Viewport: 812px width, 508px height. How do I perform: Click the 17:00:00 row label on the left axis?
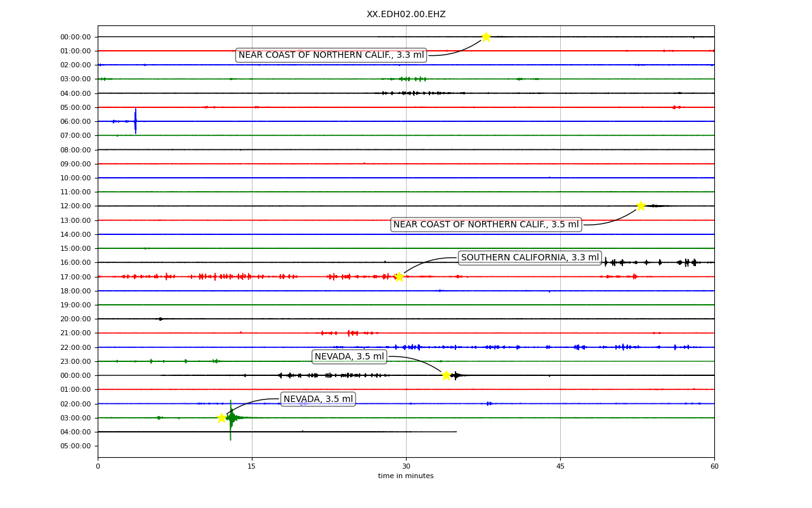pos(75,277)
